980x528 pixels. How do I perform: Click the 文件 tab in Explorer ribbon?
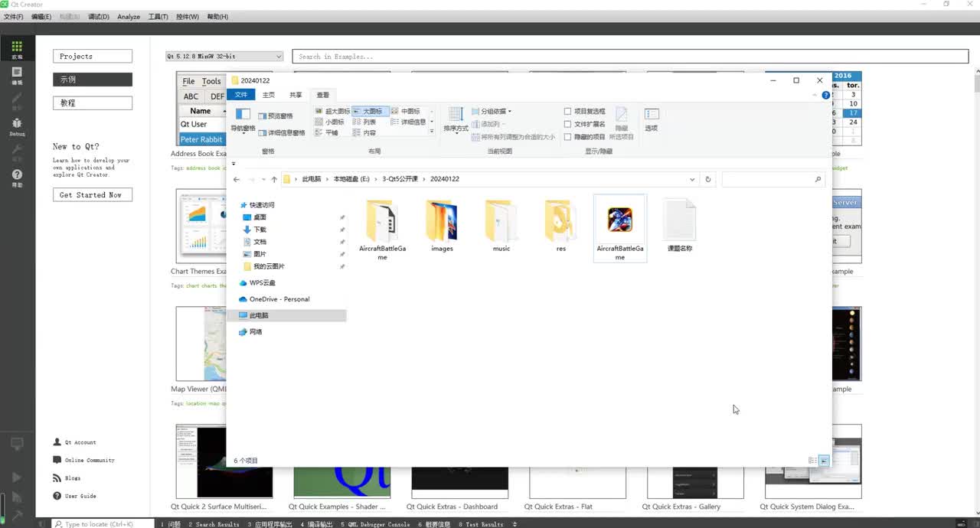pyautogui.click(x=241, y=95)
